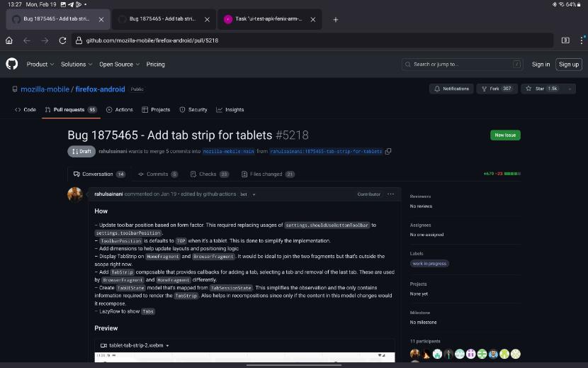Viewport: 588px width, 368px height.
Task: Close the Task ui-test-apk-fenix tab
Action: [311, 19]
